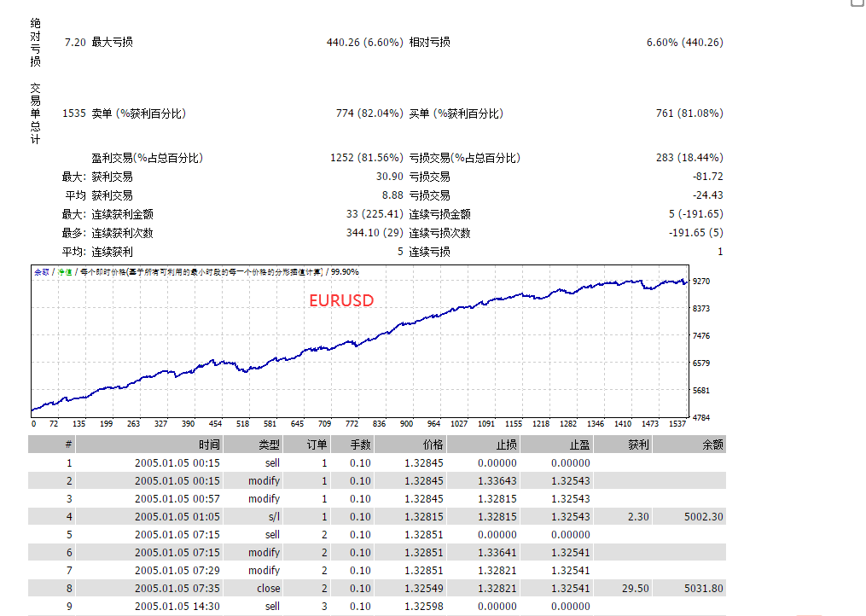Click the sell orders value 774 (82.04%)
This screenshot has width=866, height=616.
369,113
